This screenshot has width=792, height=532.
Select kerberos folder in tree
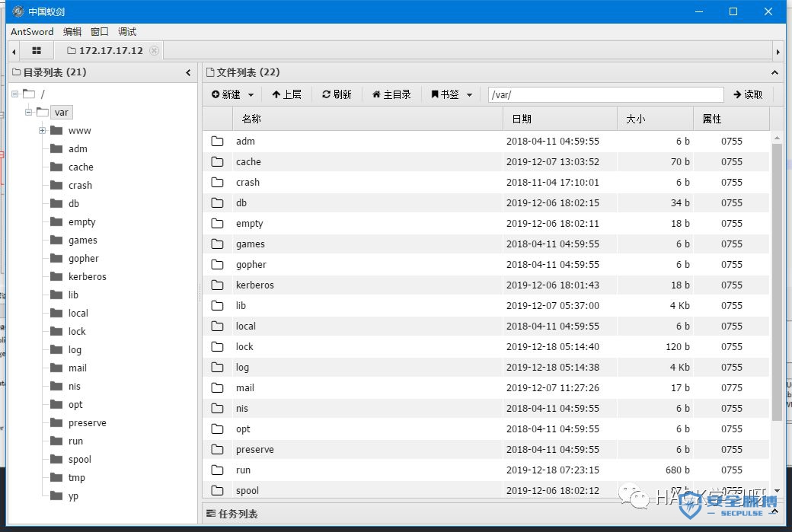pos(88,276)
